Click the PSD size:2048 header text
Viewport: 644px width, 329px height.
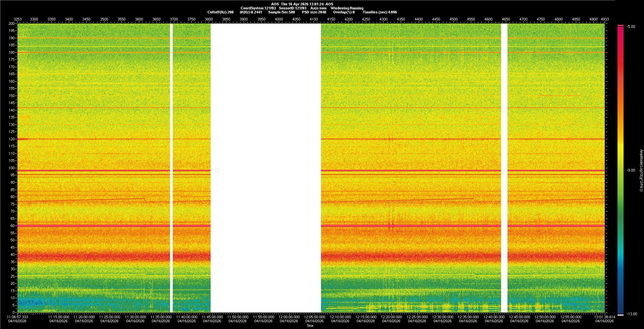314,12
